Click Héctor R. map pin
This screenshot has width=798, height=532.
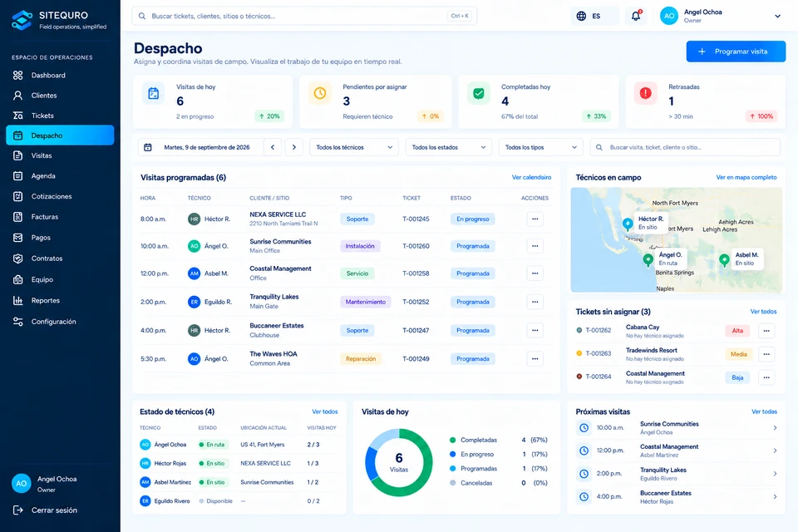[628, 224]
